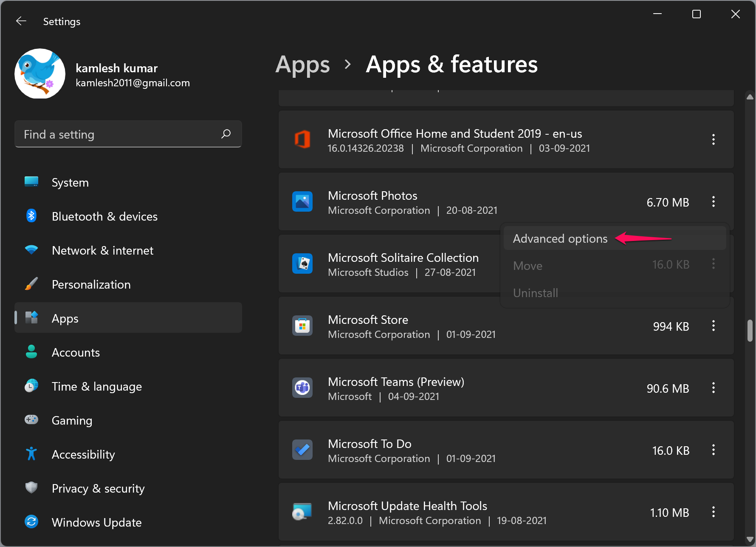Open Accessibility settings
This screenshot has height=547, width=756.
pos(128,454)
